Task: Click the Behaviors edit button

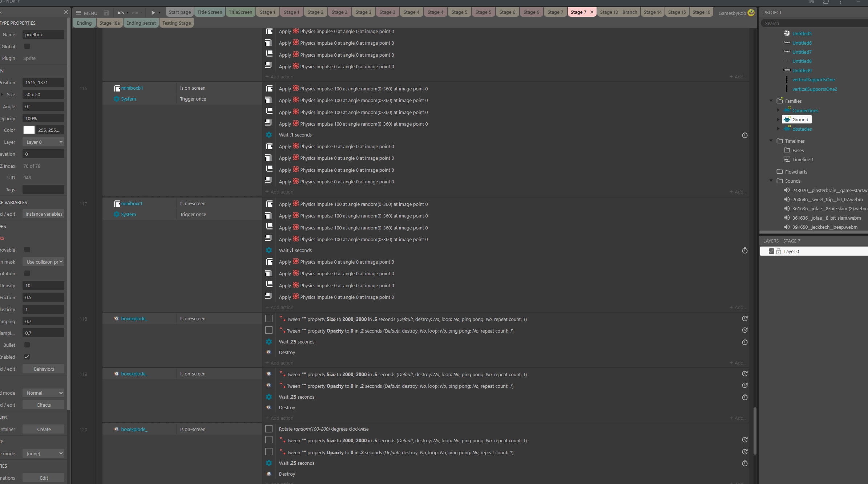Action: pyautogui.click(x=44, y=369)
